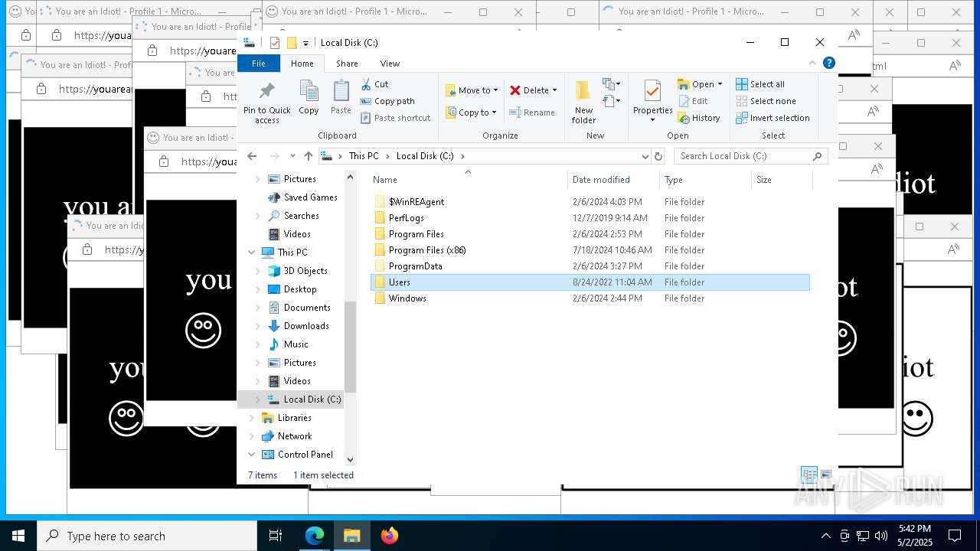Click the Delete button in Organize

point(534,90)
